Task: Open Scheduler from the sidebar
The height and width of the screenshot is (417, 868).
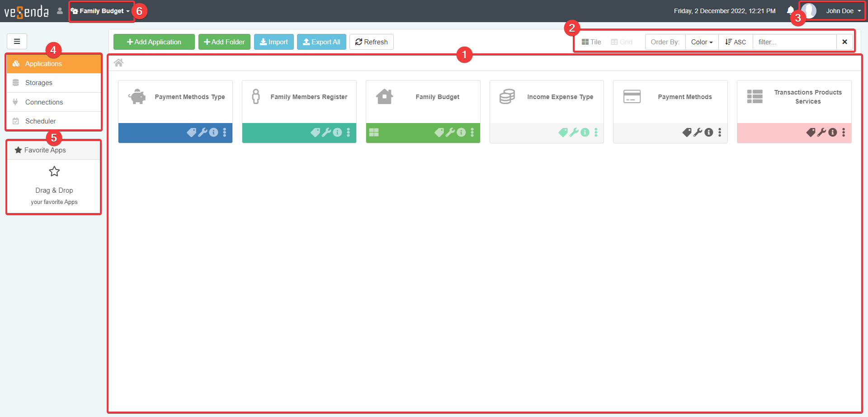Action: pyautogui.click(x=41, y=121)
